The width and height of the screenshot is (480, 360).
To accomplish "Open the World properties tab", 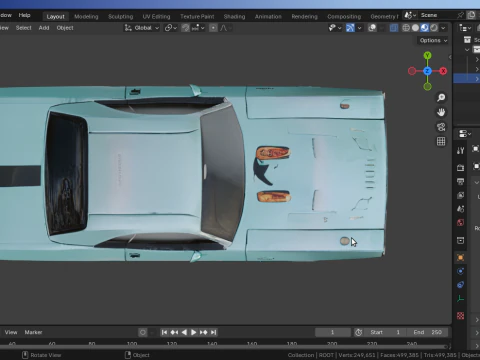I will 460,222.
